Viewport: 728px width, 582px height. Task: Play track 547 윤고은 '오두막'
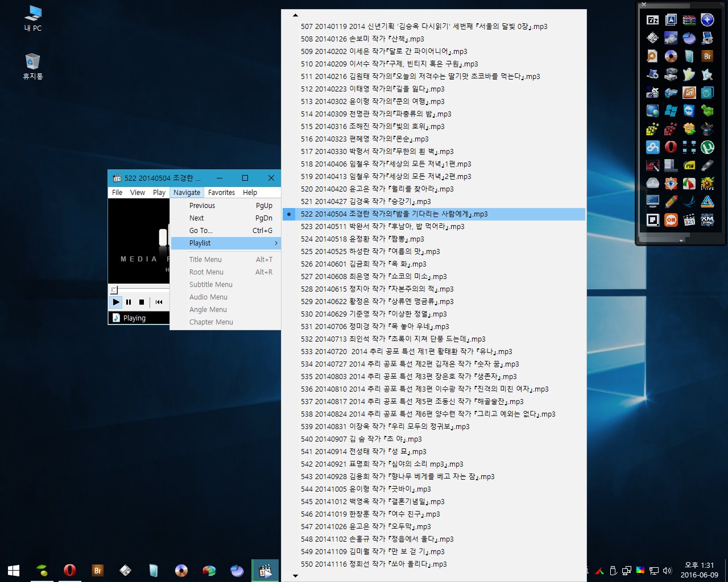(434, 526)
